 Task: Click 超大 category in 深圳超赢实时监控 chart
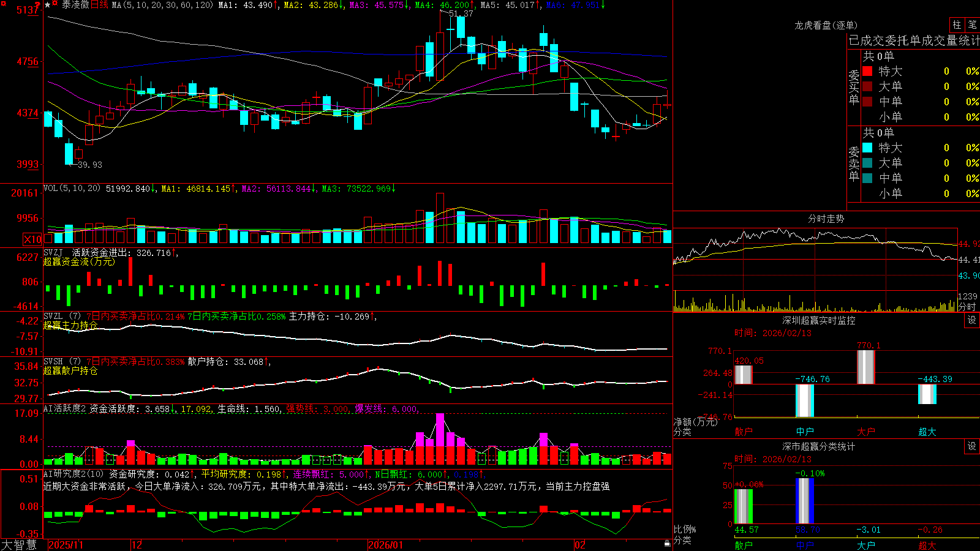pyautogui.click(x=927, y=432)
